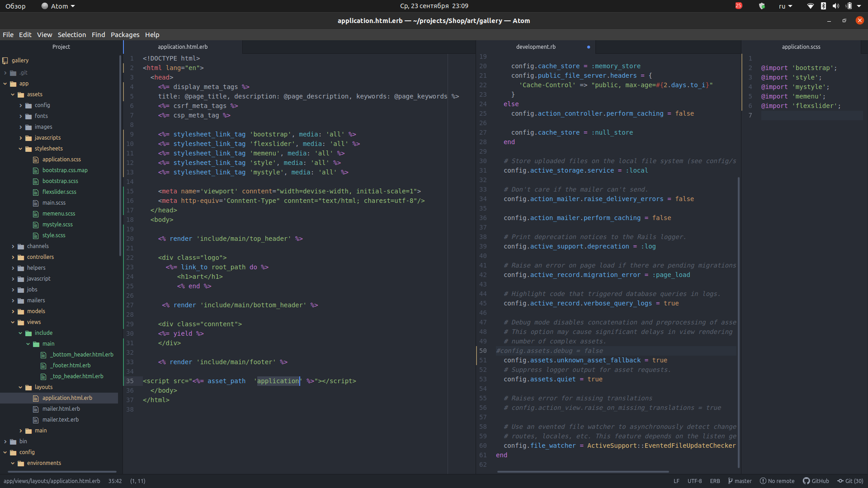Click the security shield tray icon
Screen dimensions: 868x488
[762, 6]
